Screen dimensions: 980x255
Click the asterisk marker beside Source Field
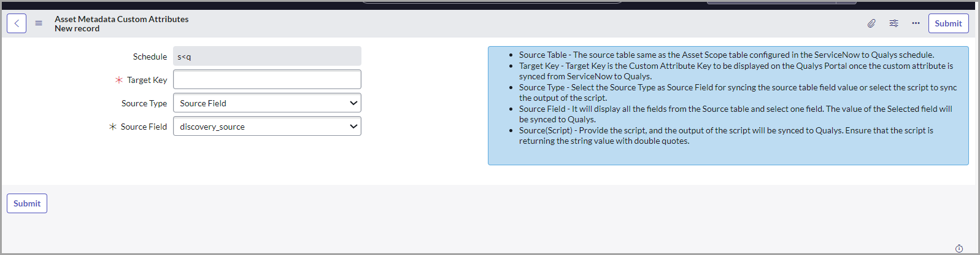click(112, 127)
